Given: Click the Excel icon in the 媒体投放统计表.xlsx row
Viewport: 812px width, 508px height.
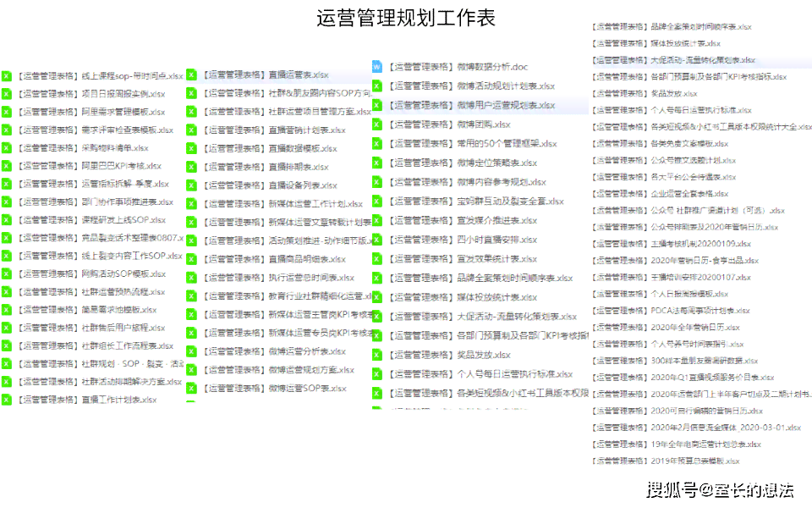Looking at the screenshot, I should pyautogui.click(x=377, y=297).
